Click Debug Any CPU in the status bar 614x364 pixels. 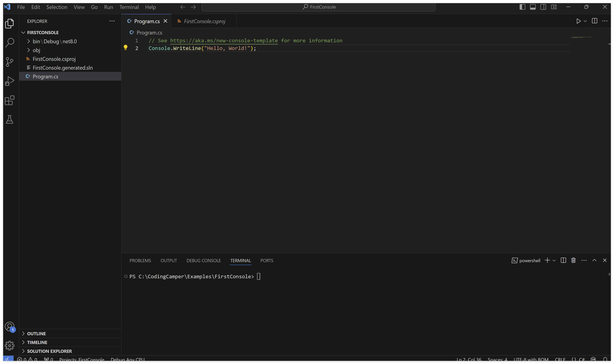tap(128, 360)
